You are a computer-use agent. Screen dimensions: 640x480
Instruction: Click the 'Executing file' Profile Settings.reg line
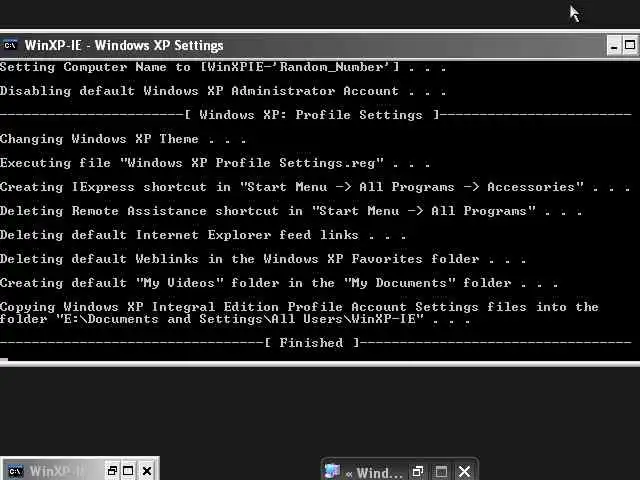click(x=215, y=163)
